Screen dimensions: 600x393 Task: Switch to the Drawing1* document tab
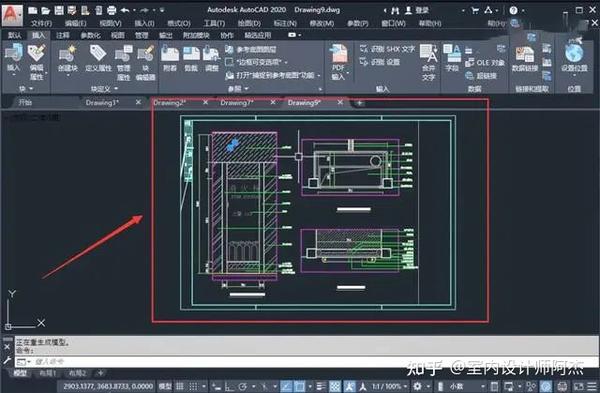(102, 103)
